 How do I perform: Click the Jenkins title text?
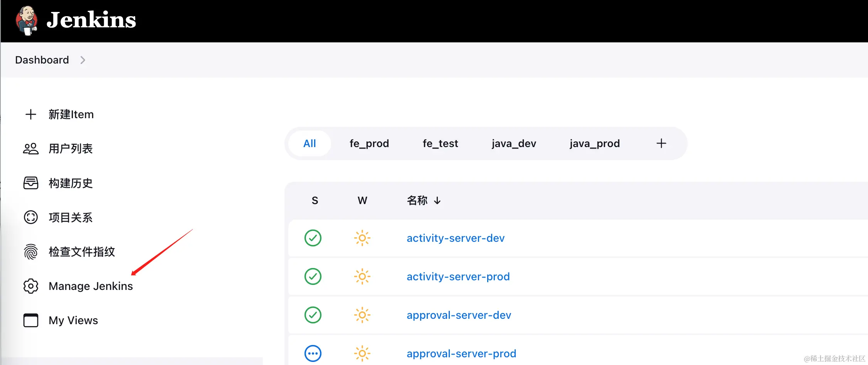pos(91,20)
